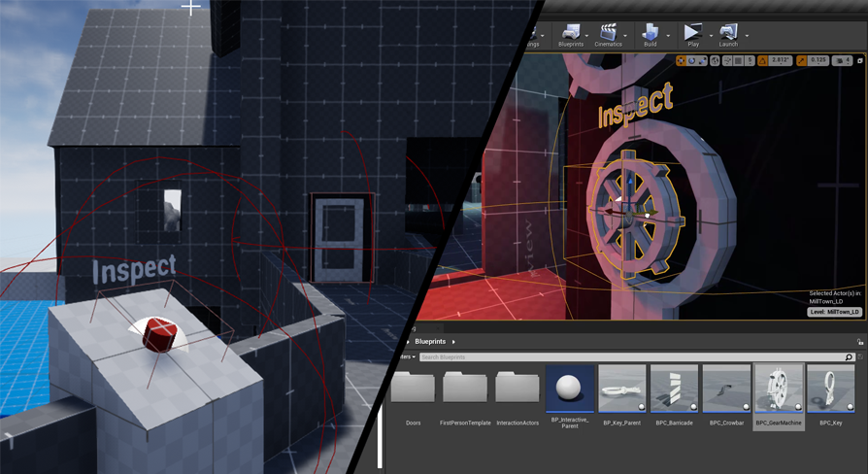The height and width of the screenshot is (474, 868).
Task: Click the orange Inspect text in editor viewport
Action: [635, 105]
